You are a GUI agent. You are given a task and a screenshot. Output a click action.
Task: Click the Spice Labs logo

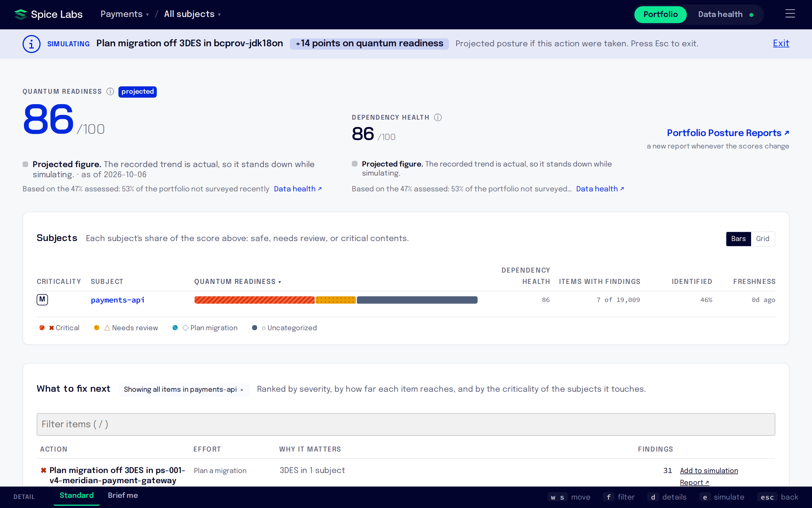pyautogui.click(x=48, y=14)
